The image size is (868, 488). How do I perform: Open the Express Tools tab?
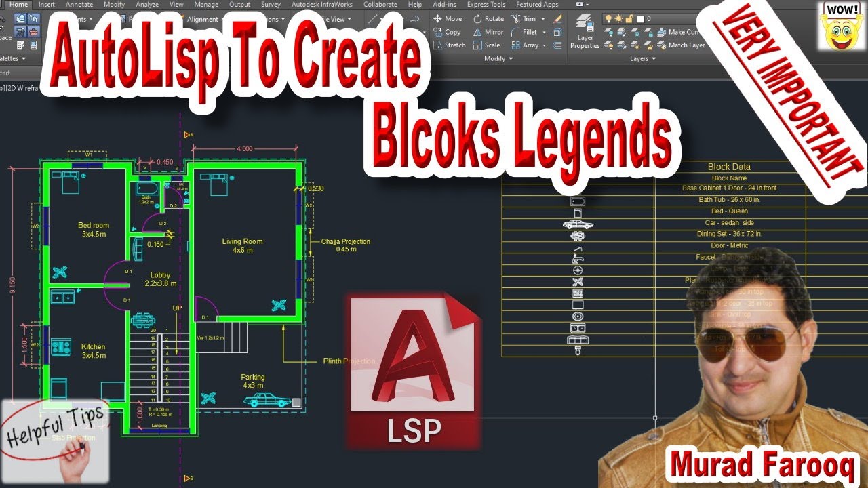tap(486, 5)
